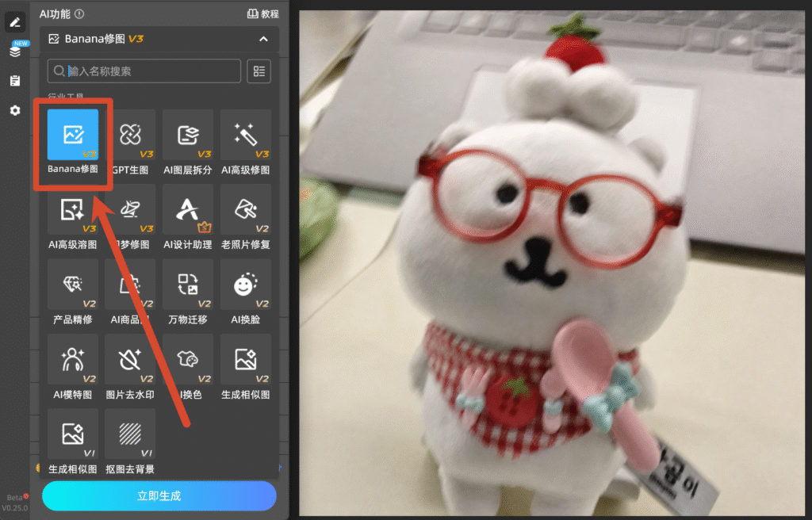This screenshot has height=520, width=812.
Task: Toggle the tool list view layout
Action: click(x=259, y=71)
